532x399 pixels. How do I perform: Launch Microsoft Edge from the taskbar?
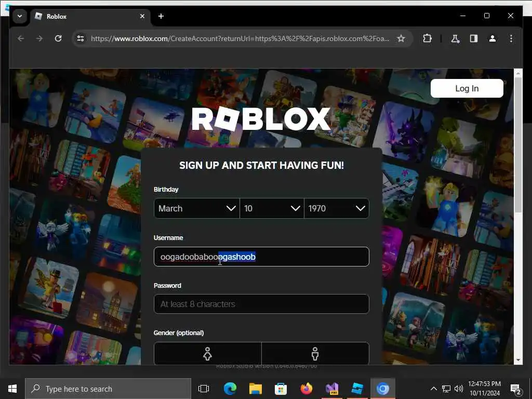point(230,389)
